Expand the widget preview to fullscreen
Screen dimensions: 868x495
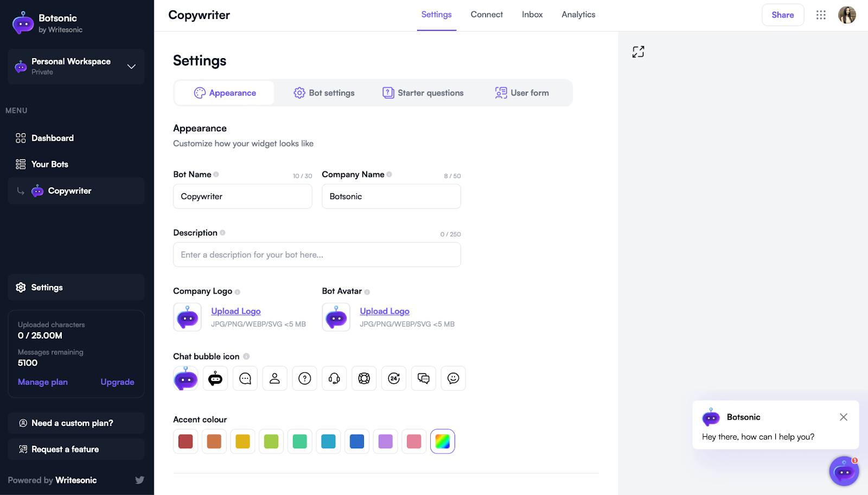click(638, 52)
